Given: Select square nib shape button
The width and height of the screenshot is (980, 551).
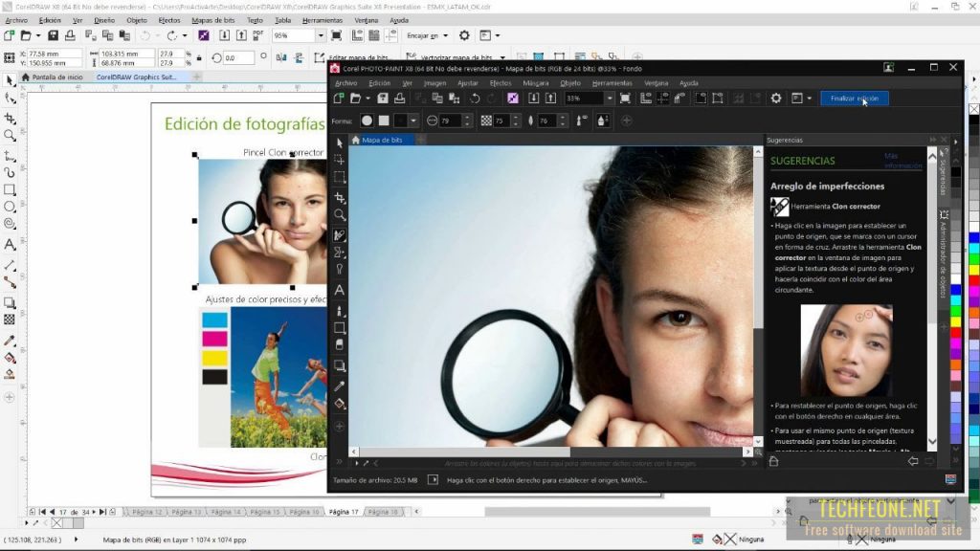Looking at the screenshot, I should coord(384,121).
